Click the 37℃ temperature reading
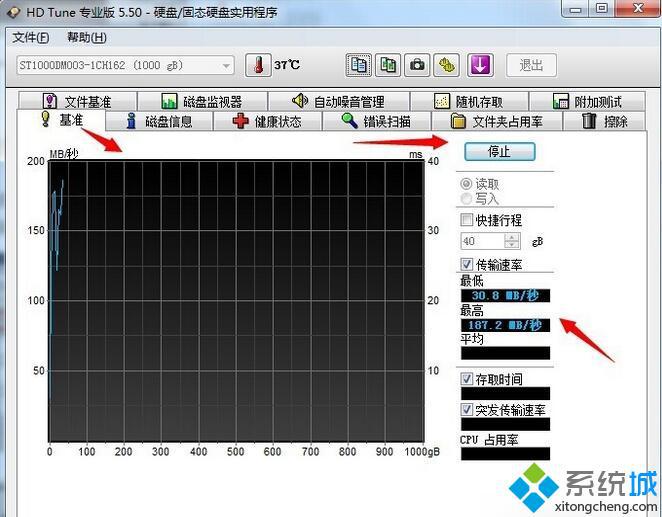662x517 pixels. [x=287, y=65]
